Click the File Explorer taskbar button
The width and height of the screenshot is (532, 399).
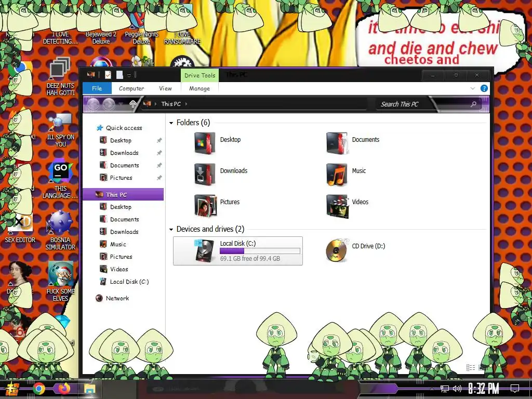click(x=89, y=389)
